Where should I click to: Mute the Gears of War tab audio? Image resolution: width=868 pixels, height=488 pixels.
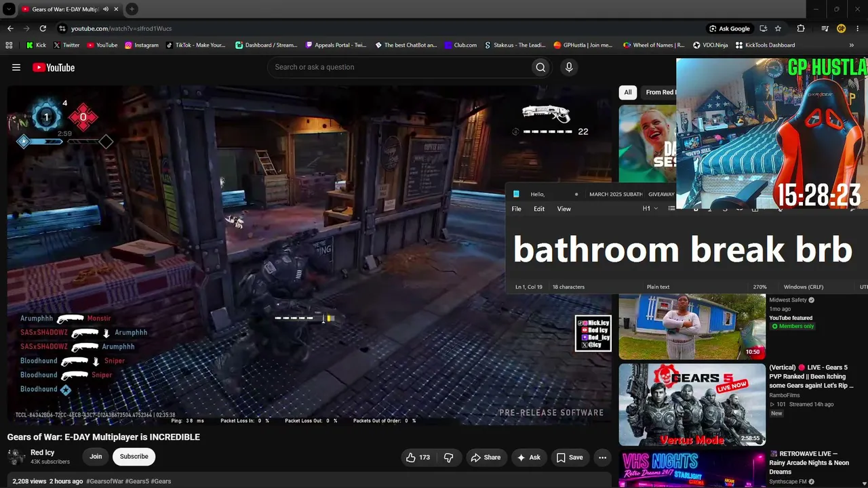click(105, 9)
